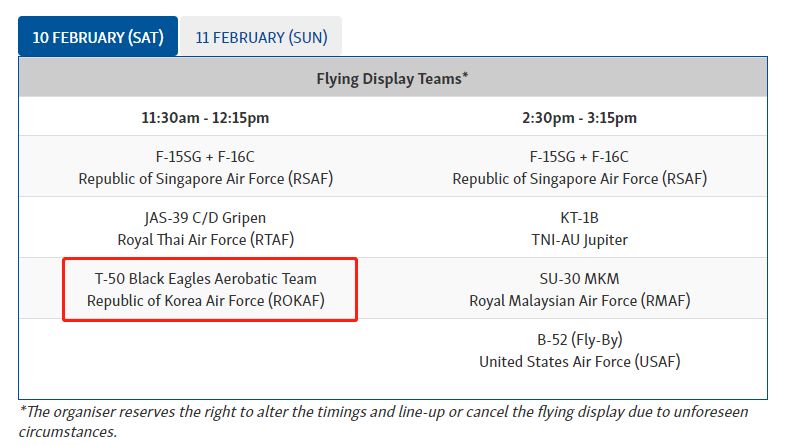Click the SU-30 MKM entry
Viewport: 789px width, 445px height.
(x=579, y=279)
